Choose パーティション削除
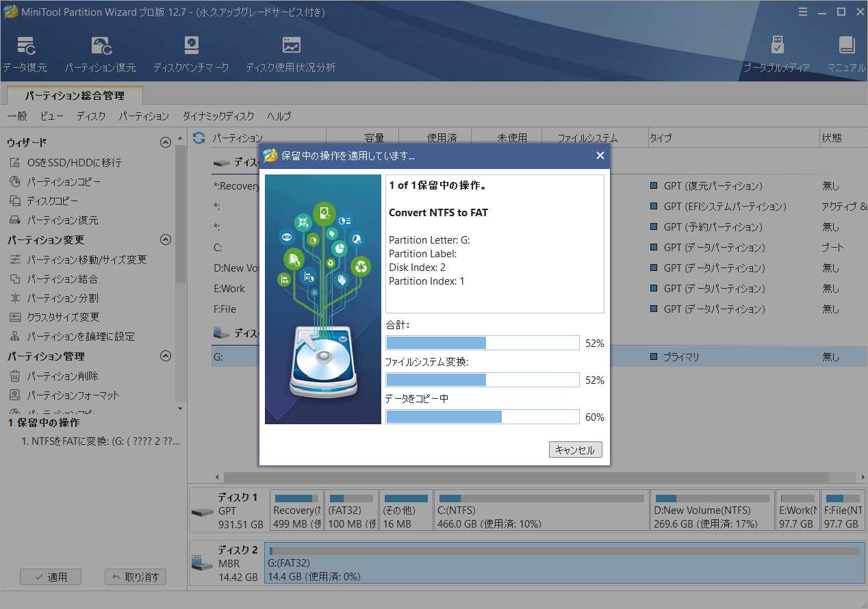 53,376
